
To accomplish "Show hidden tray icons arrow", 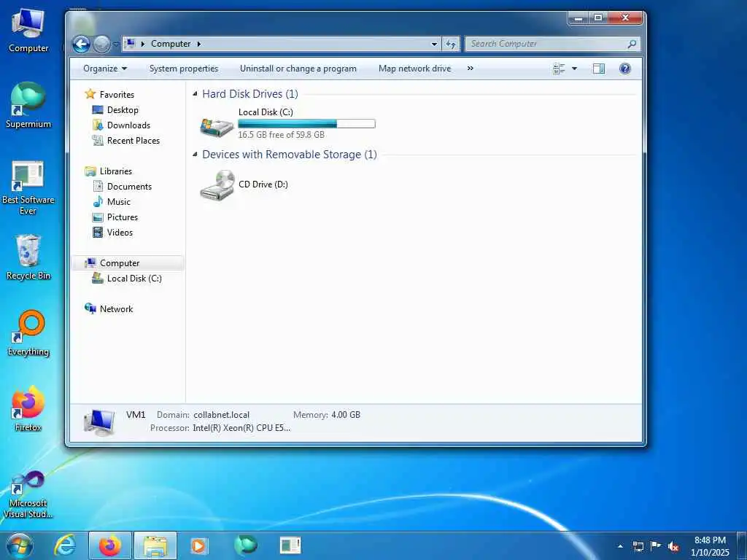I will point(620,546).
